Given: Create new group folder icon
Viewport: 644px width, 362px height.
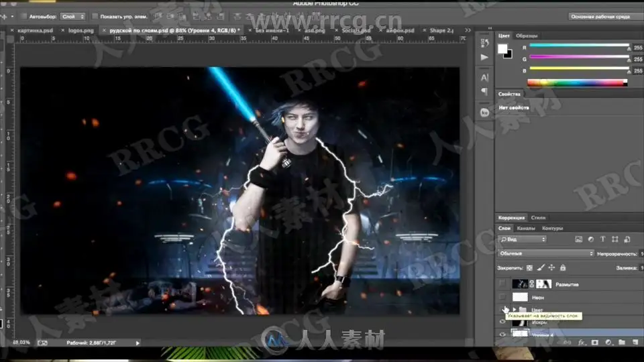Looking at the screenshot, I should 622,343.
